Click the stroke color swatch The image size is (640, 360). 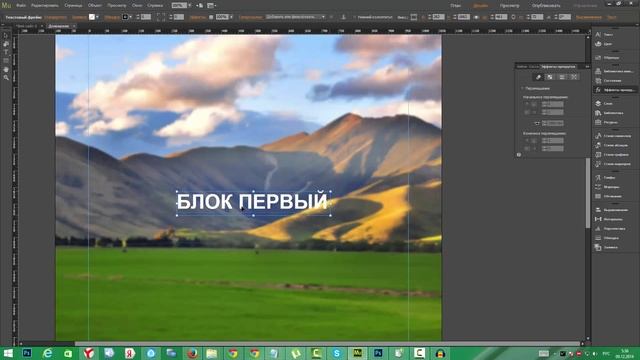click(125, 17)
